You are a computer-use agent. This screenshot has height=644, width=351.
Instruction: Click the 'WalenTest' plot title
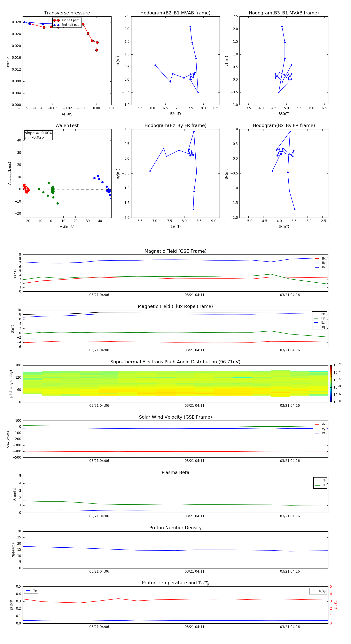[67, 125]
